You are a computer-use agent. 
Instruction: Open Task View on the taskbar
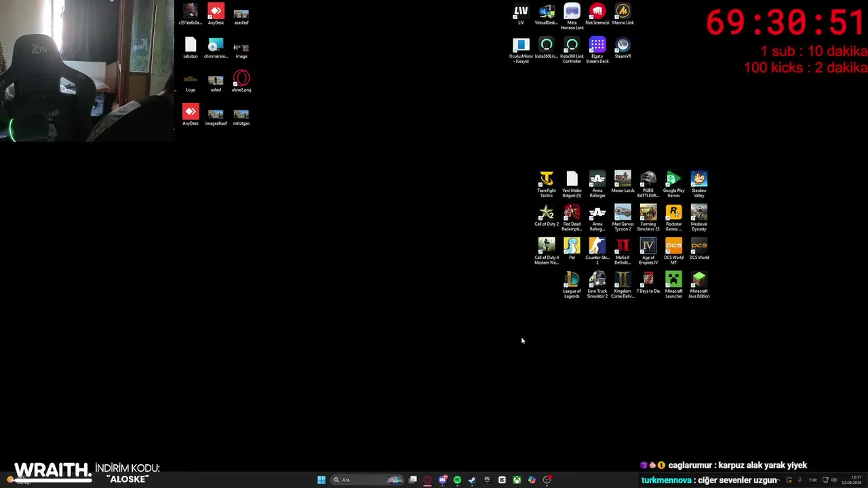pos(412,480)
